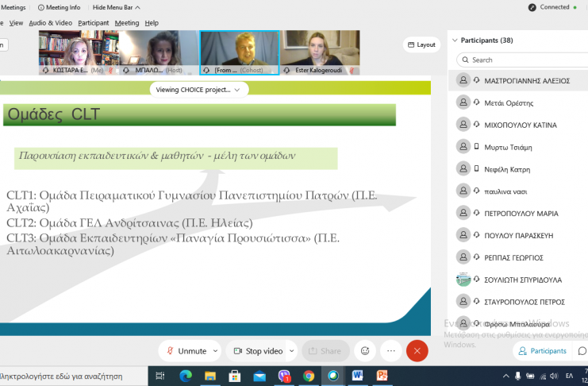This screenshot has width=588, height=386.
Task: Open the Audio & Video menu
Action: click(x=50, y=23)
